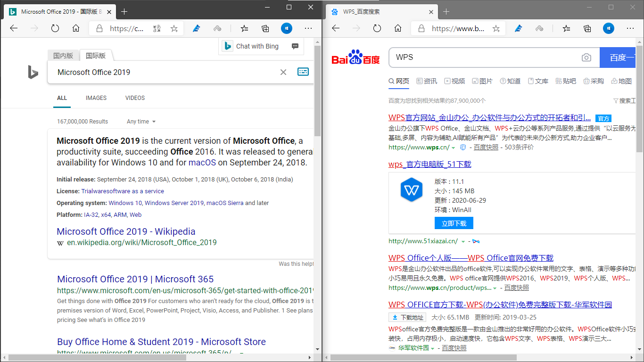This screenshot has height=362, width=644.
Task: Open the Collections icon in Edge toolbar
Action: point(265,28)
